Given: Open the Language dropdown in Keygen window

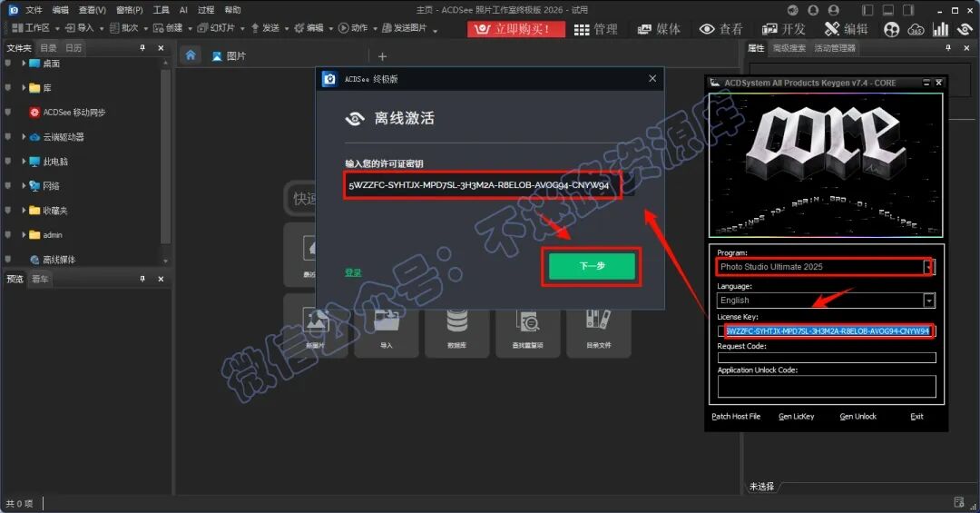Looking at the screenshot, I should [929, 301].
